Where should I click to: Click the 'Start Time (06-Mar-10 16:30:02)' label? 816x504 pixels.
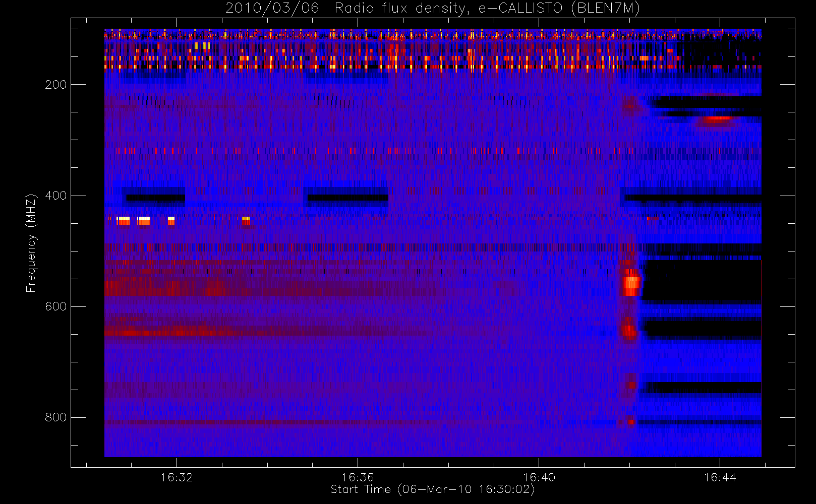tap(433, 489)
